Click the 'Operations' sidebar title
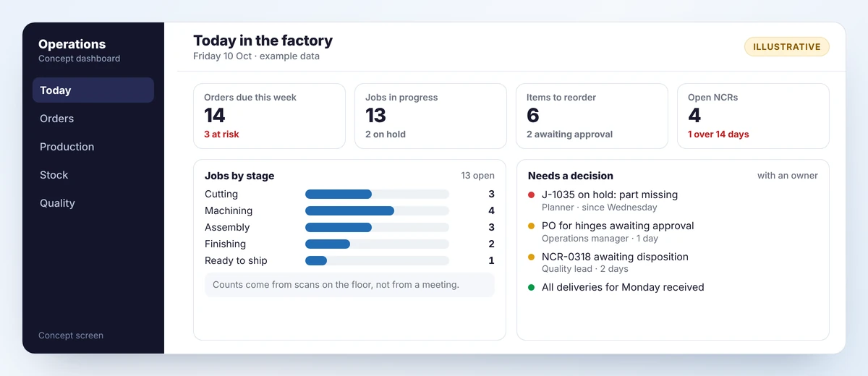The width and height of the screenshot is (868, 376). pos(72,44)
